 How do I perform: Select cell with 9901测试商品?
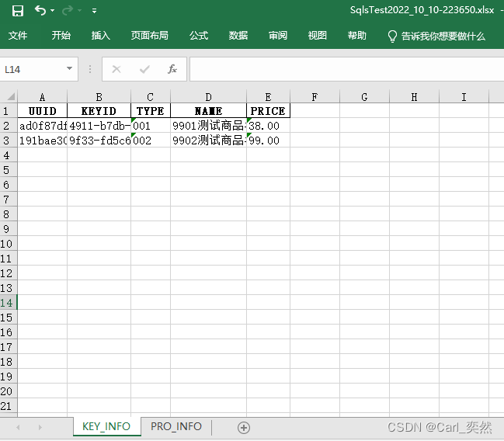pos(209,126)
